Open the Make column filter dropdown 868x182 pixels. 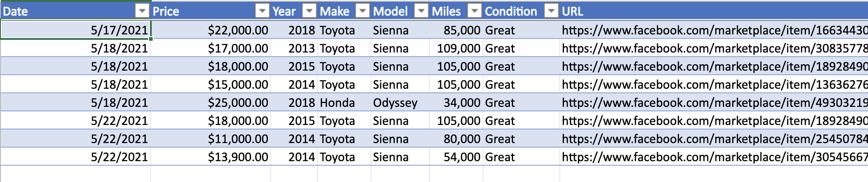363,11
